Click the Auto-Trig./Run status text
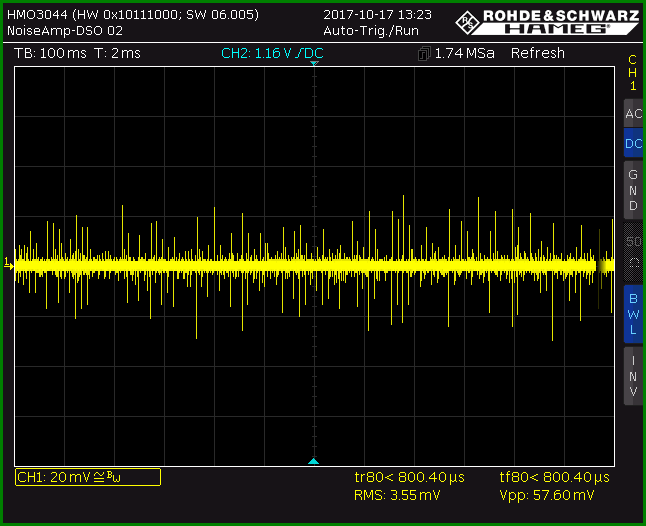The image size is (646, 526). [371, 31]
